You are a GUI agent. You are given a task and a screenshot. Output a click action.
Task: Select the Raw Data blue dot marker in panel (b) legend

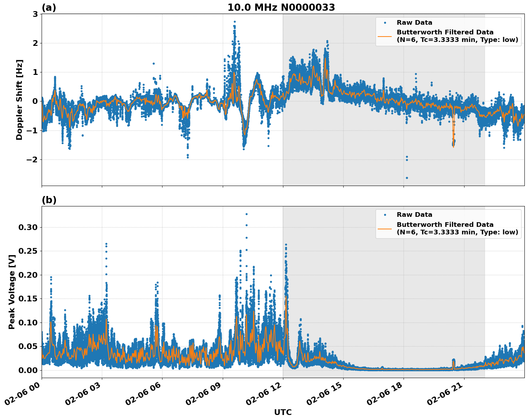386,215
